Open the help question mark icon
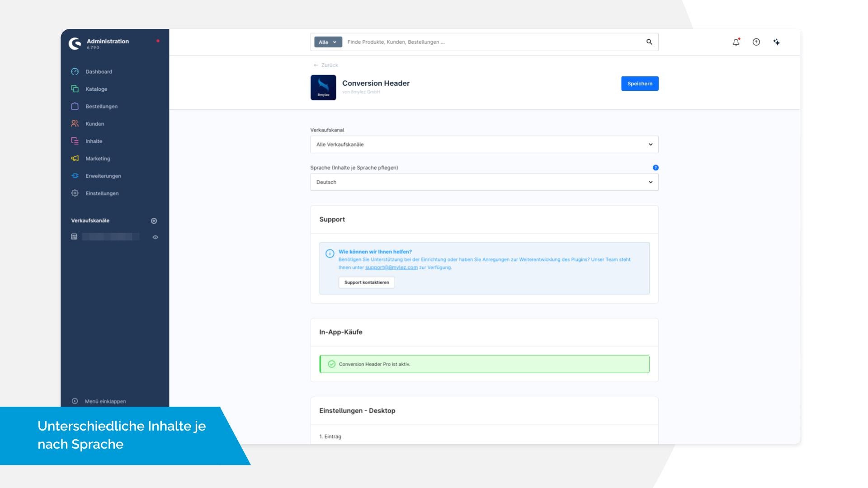The height and width of the screenshot is (488, 868). 756,42
